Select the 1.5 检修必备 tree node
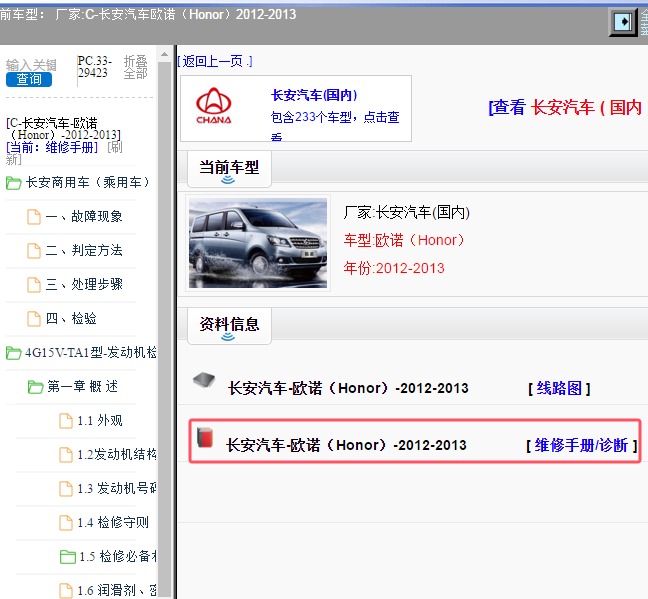 tap(118, 556)
